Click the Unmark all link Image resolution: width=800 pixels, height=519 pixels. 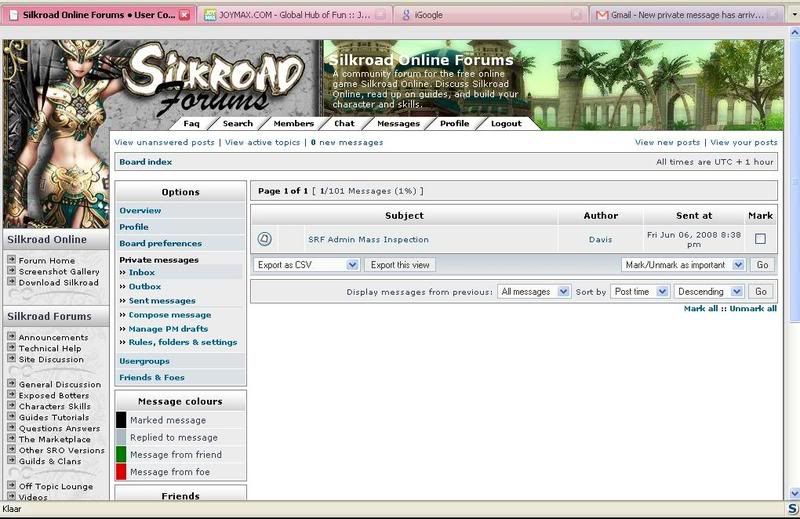pyautogui.click(x=753, y=308)
